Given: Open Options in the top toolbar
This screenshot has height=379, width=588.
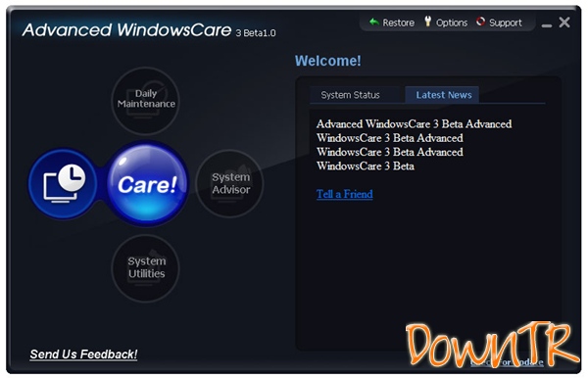Looking at the screenshot, I should coord(446,23).
